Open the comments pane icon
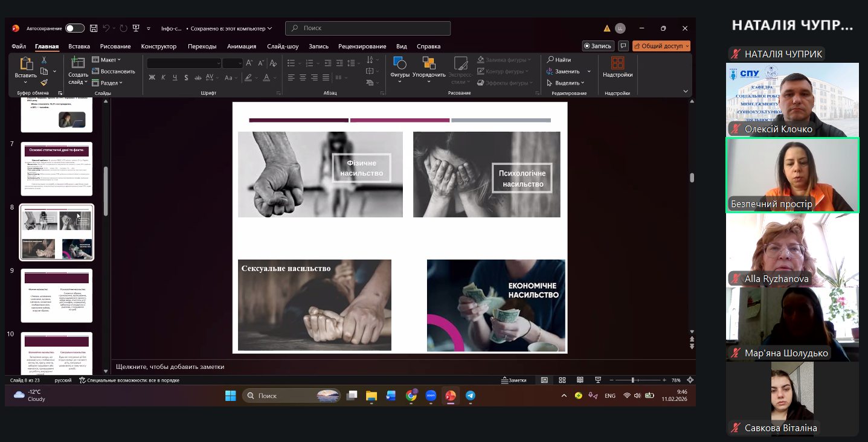This screenshot has height=442, width=868. (x=623, y=46)
